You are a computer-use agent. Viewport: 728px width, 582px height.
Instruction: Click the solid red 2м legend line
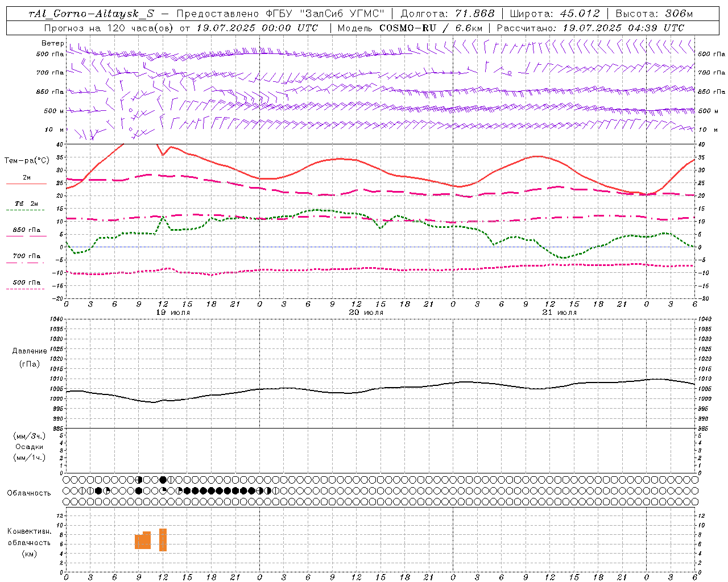[x=26, y=184]
